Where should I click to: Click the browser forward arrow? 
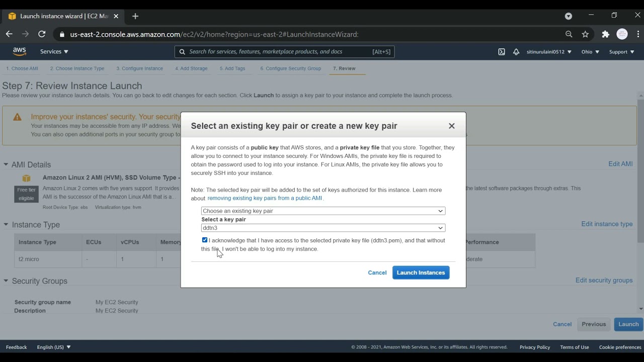pyautogui.click(x=25, y=34)
